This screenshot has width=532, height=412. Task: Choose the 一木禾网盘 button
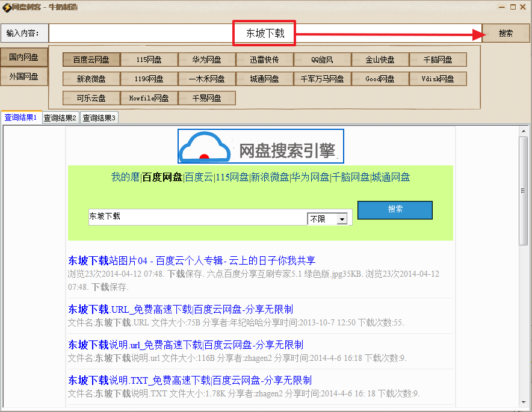[x=206, y=79]
